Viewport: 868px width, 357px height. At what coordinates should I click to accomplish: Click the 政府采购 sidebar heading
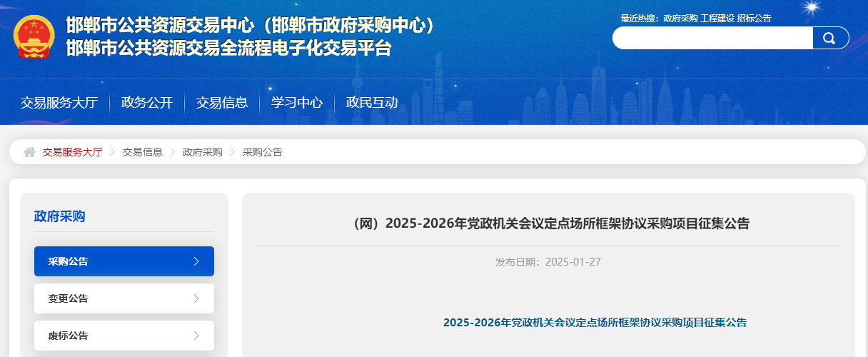pyautogui.click(x=60, y=216)
